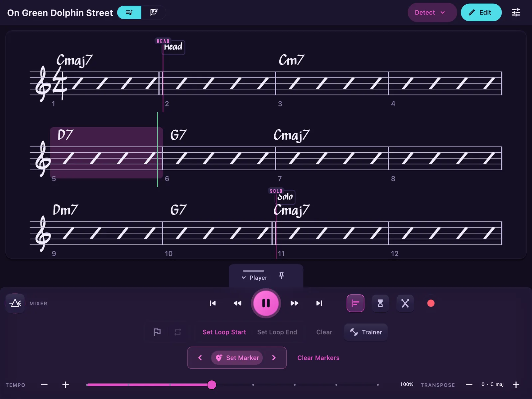Select the Dm7 chord in bar 9

(x=65, y=210)
